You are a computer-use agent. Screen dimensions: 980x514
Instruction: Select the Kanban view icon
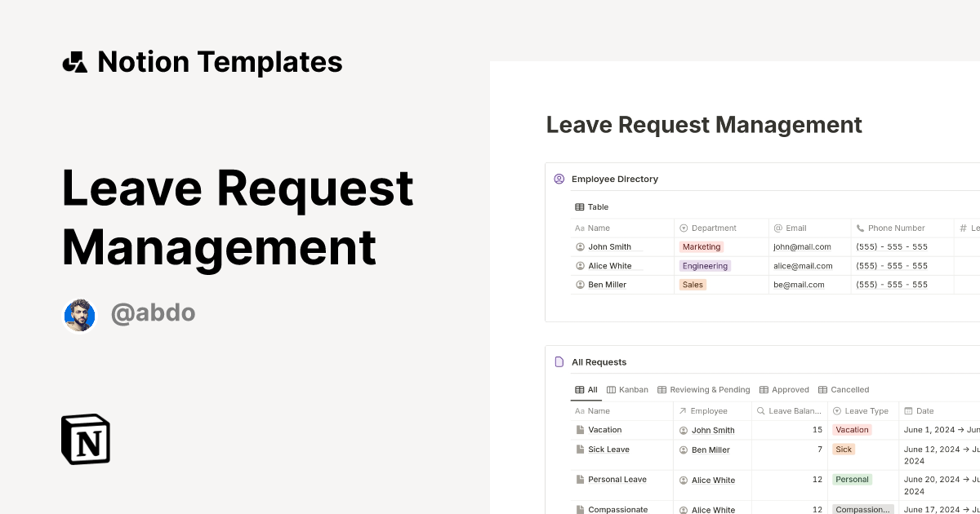coord(611,389)
